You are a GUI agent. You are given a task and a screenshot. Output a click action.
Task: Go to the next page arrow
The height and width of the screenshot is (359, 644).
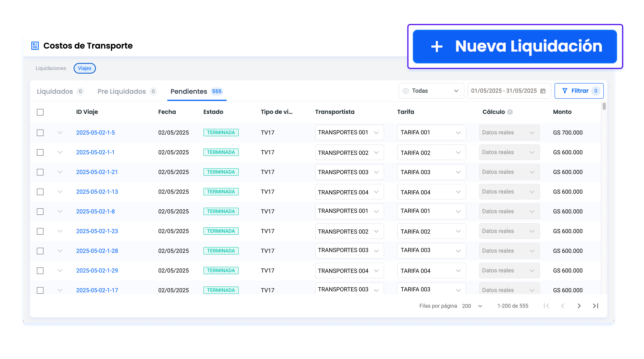579,306
